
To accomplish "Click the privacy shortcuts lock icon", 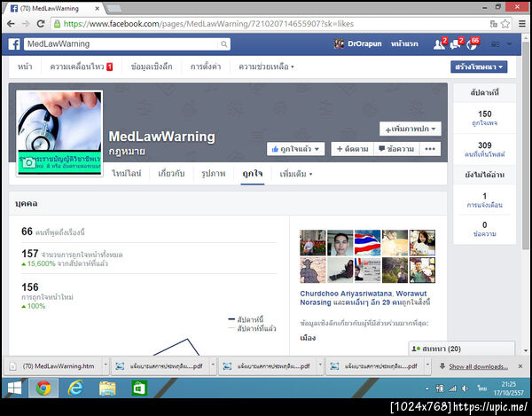I will point(496,44).
